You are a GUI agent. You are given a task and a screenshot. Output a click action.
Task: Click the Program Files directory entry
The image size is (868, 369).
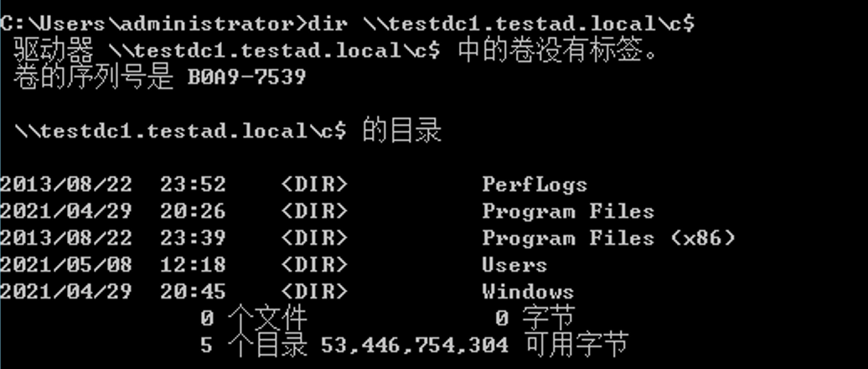tap(568, 211)
